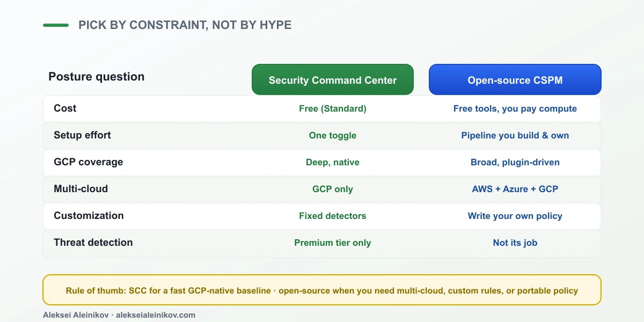This screenshot has width=644, height=322.
Task: Click the 'Free tools, you pay compute' cell
Action: point(515,108)
